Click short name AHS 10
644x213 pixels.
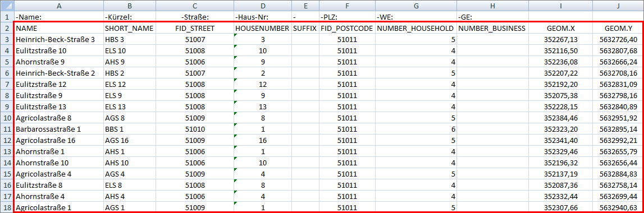coord(129,163)
